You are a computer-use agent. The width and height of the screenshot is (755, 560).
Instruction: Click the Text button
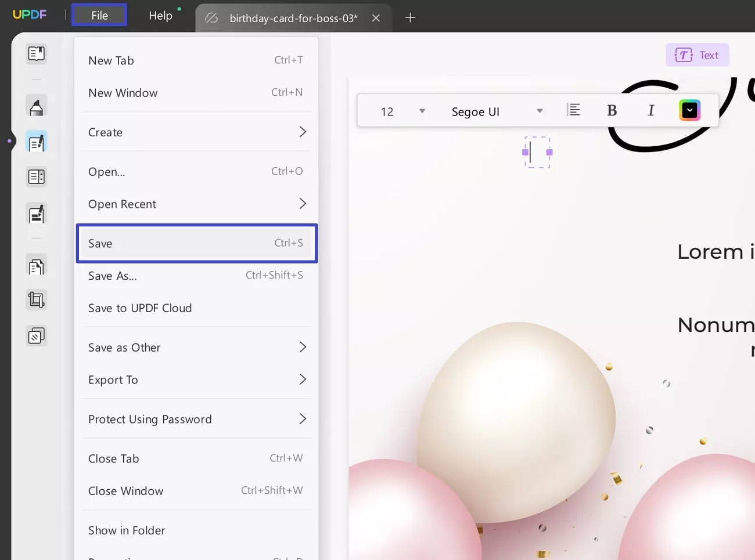point(697,55)
